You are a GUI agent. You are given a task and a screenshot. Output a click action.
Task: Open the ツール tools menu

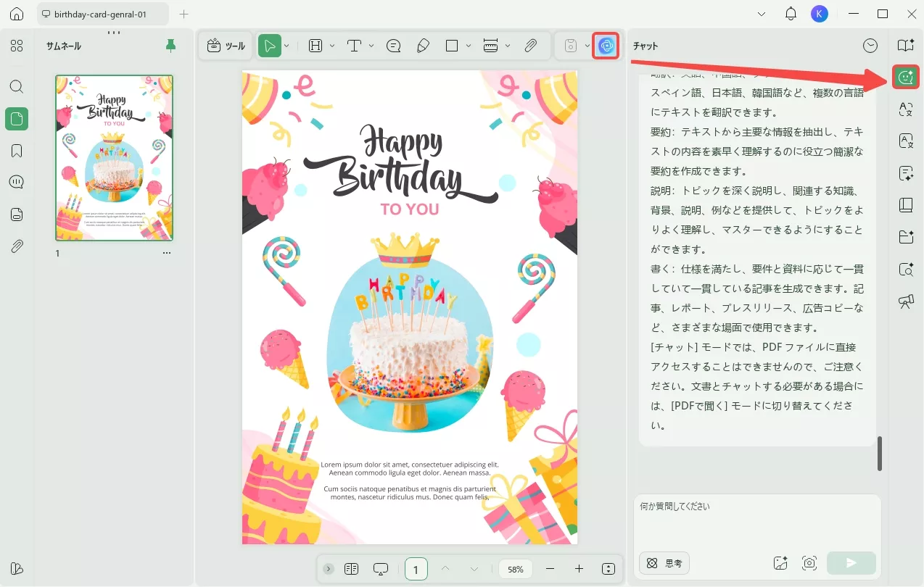226,46
